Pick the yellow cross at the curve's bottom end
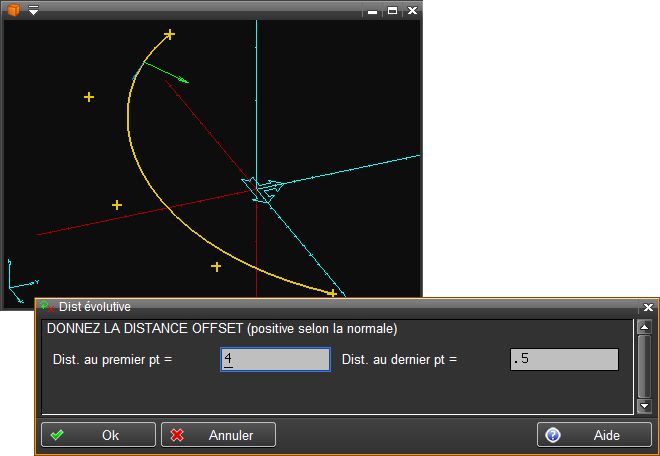 (332, 293)
